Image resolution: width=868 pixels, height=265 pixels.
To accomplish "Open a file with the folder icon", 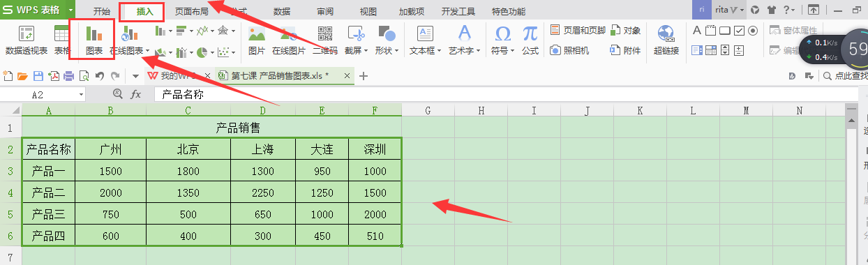I will pos(22,75).
